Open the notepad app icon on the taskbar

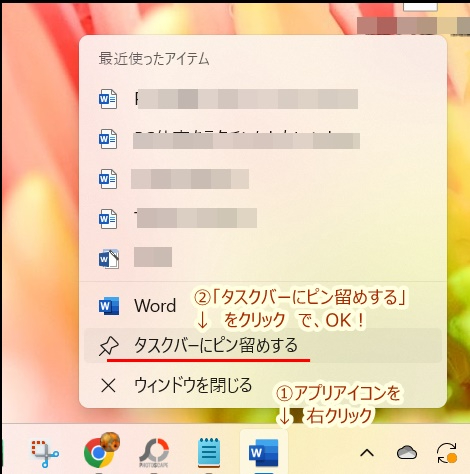pos(209,453)
